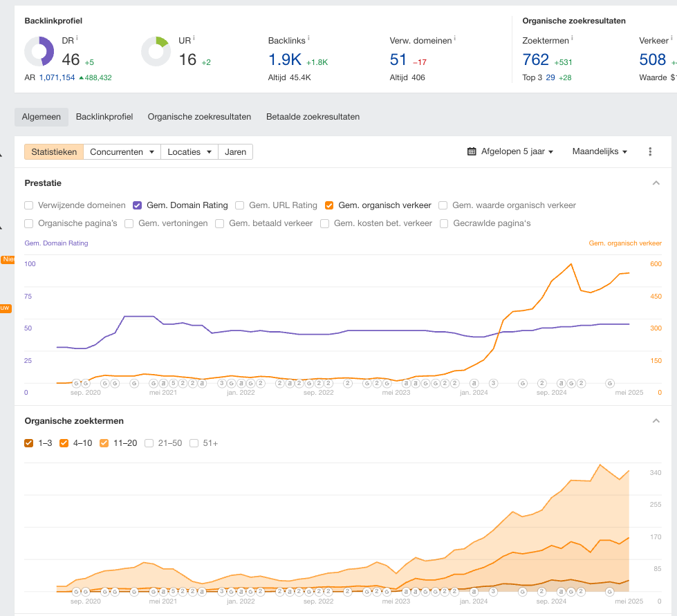Enable the Verwijzende domeinen checkbox
The width and height of the screenshot is (677, 616).
(x=29, y=205)
